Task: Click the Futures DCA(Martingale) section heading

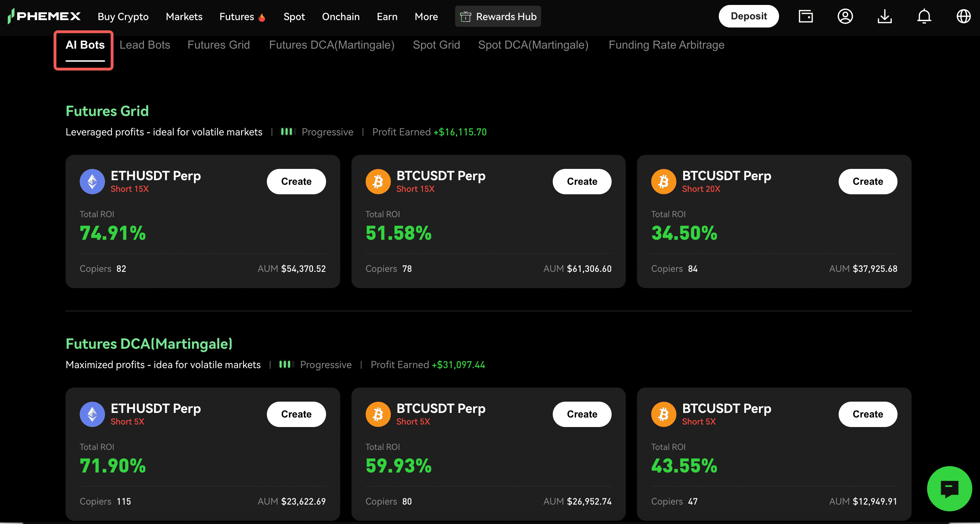Action: pyautogui.click(x=149, y=343)
